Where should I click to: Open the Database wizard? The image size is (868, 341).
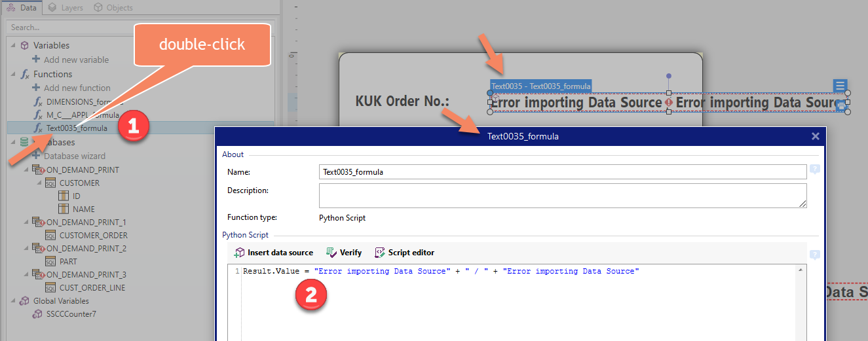pos(74,156)
